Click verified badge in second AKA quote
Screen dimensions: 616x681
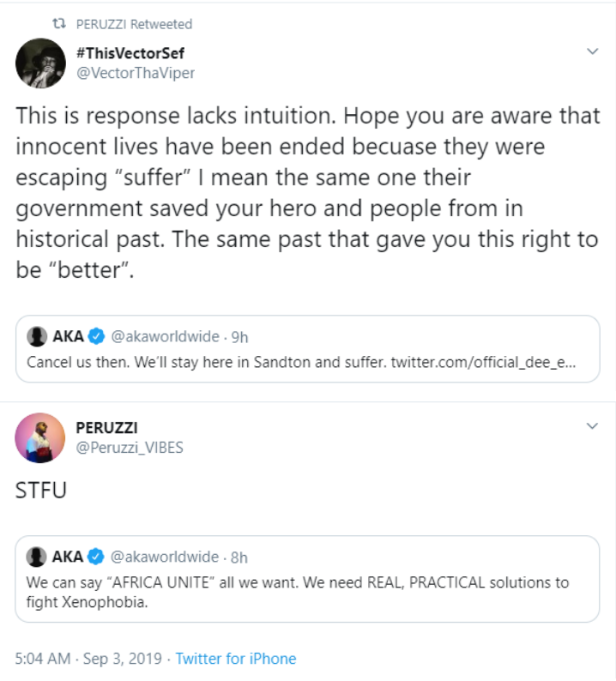tap(97, 557)
